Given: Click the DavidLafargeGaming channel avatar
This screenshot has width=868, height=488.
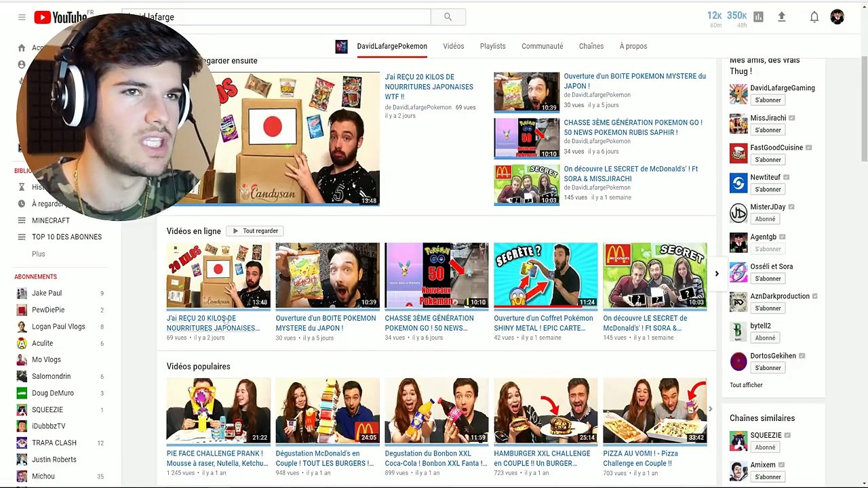Looking at the screenshot, I should pos(738,94).
